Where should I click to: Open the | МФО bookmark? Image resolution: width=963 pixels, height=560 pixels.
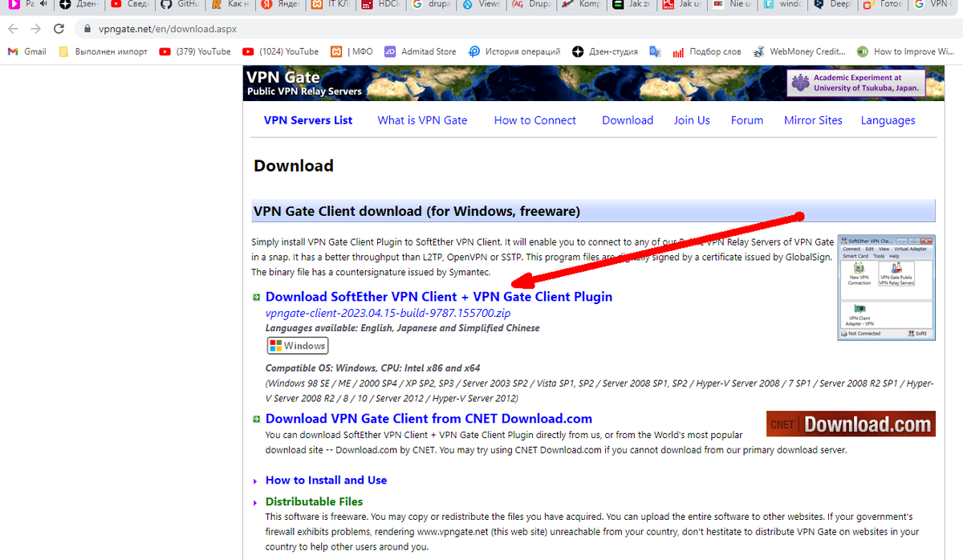351,51
